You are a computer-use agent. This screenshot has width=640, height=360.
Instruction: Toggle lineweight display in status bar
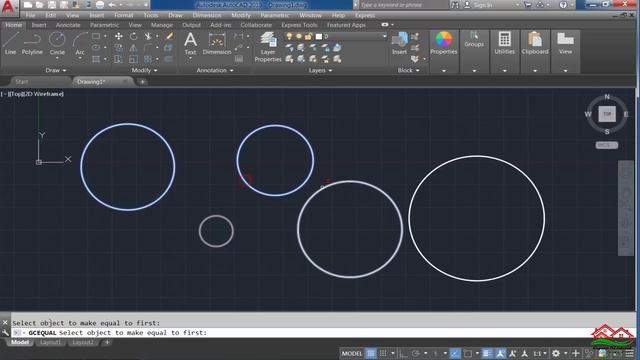[487, 353]
